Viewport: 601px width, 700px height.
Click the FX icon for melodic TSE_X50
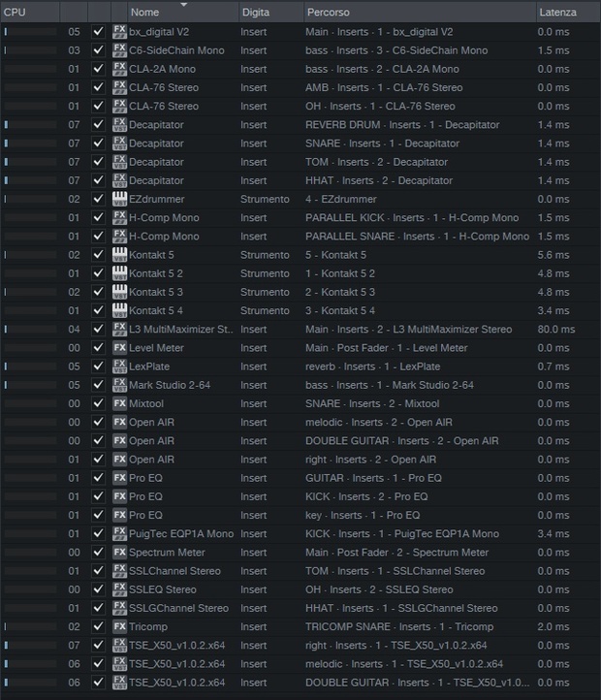click(x=119, y=664)
